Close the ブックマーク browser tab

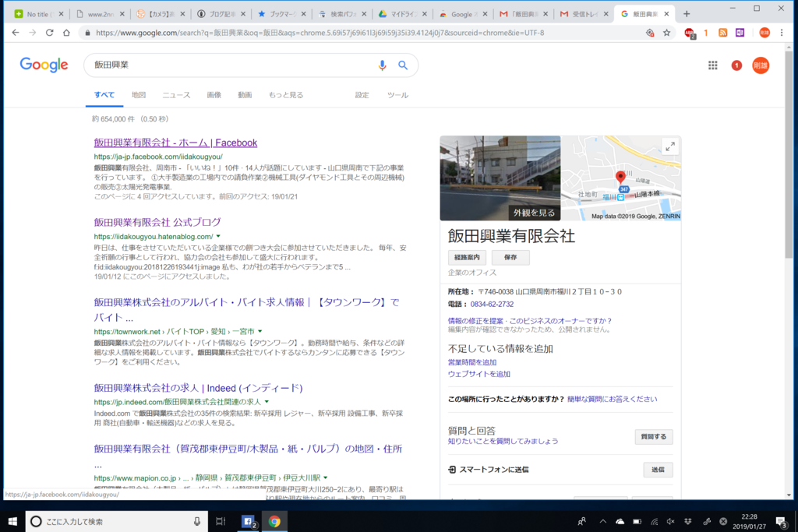point(303,14)
